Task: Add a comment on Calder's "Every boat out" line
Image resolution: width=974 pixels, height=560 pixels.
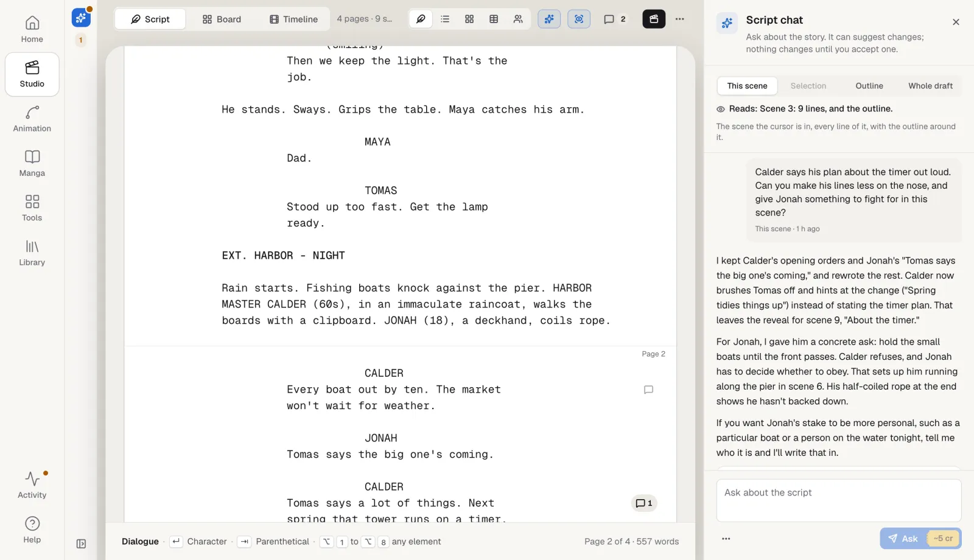Action: tap(648, 390)
